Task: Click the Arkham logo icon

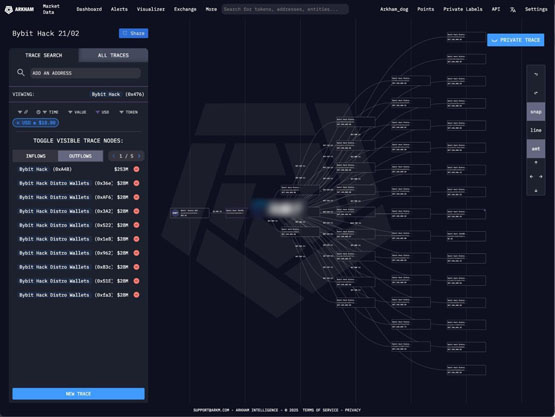Action: tap(8, 10)
